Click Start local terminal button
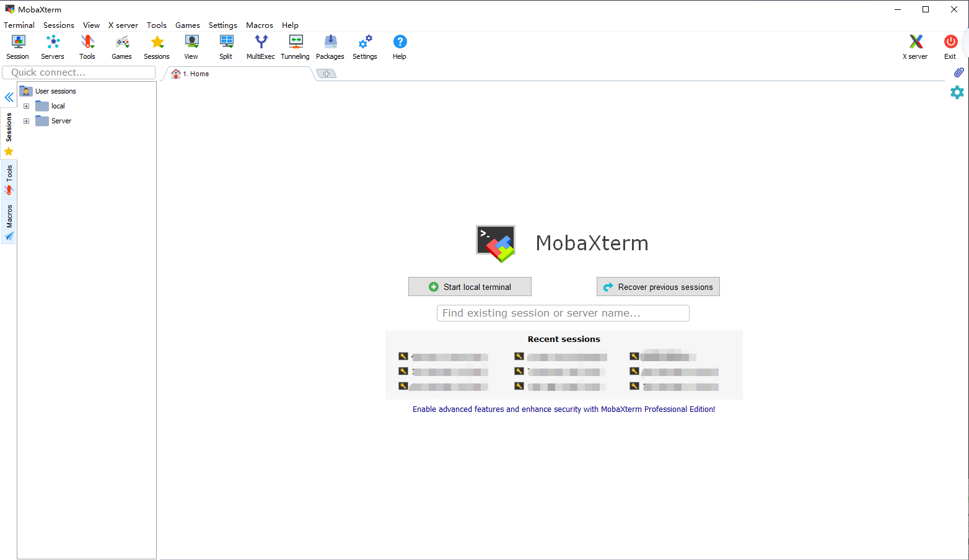This screenshot has width=969, height=560. click(470, 287)
